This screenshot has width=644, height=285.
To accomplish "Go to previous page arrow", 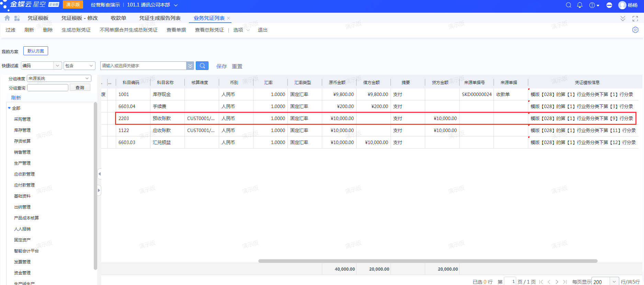I will pos(549,282).
